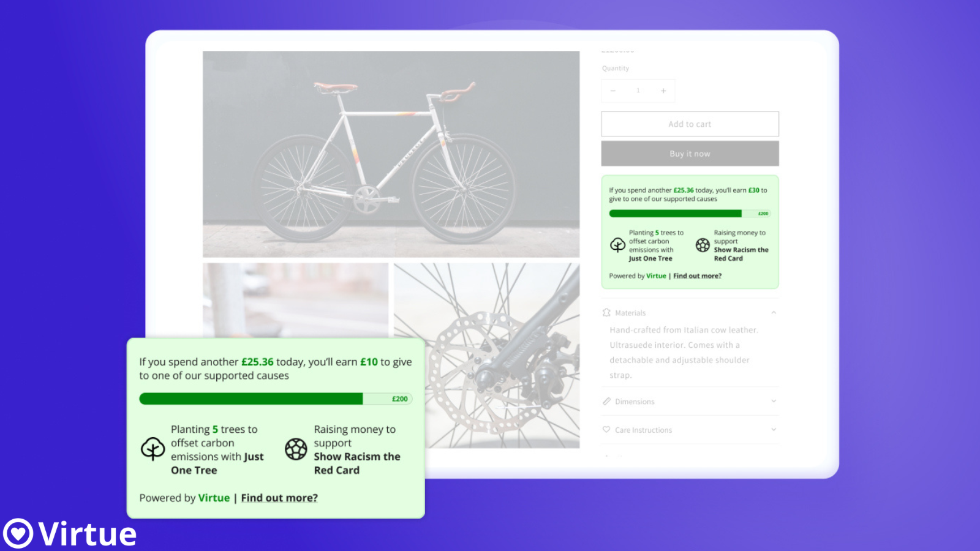
Task: Open Find out more? link in large widget
Action: pyautogui.click(x=279, y=498)
